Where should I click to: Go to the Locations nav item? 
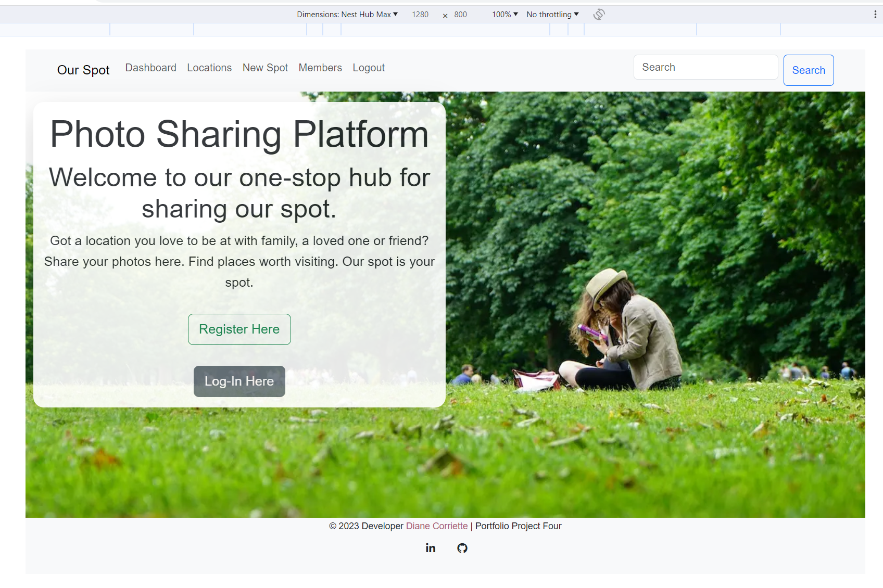coord(209,68)
